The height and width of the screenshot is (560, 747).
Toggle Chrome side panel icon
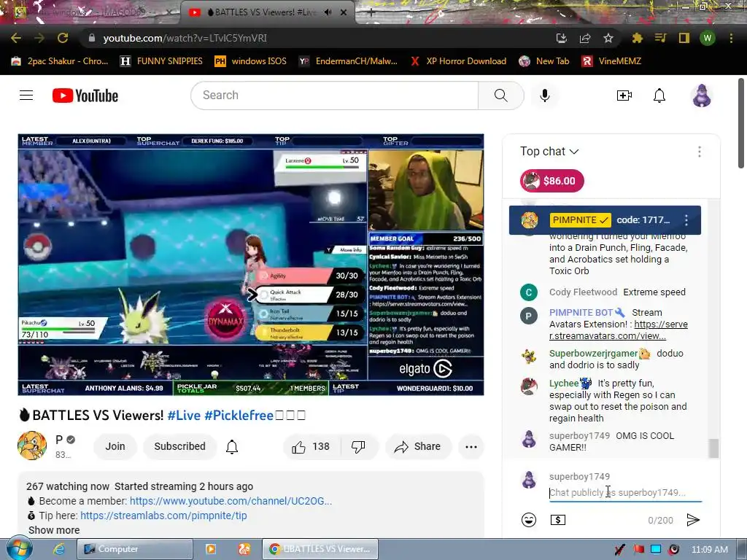(684, 38)
